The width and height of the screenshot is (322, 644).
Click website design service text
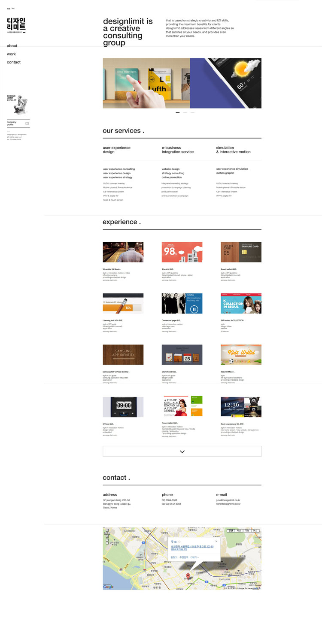[x=170, y=169]
